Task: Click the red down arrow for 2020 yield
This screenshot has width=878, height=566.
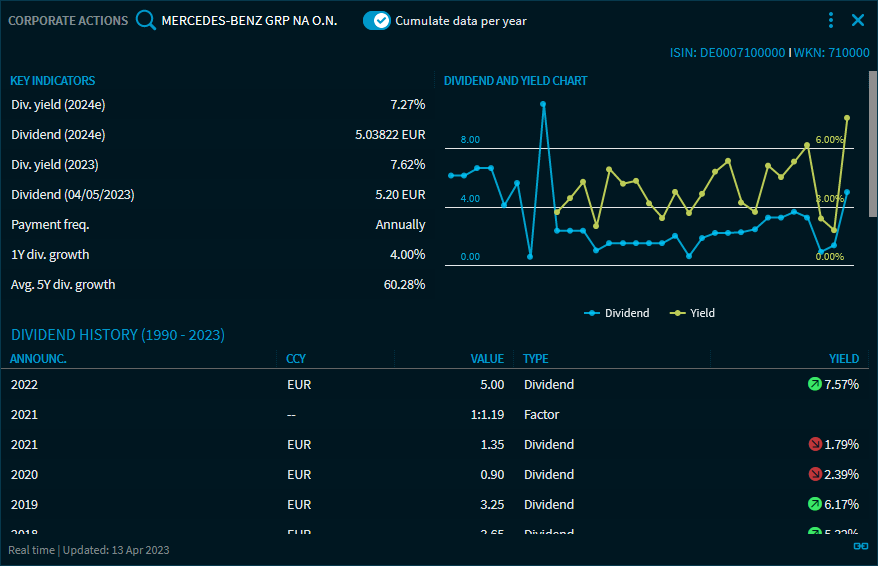Action: point(815,474)
